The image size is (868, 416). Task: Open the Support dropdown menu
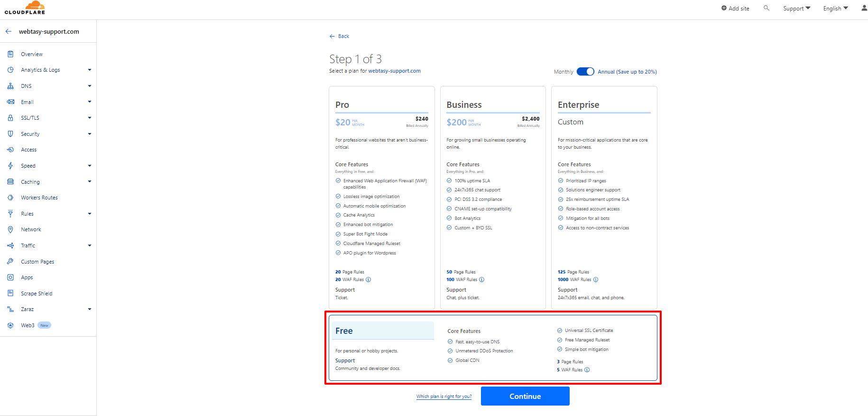pos(797,9)
